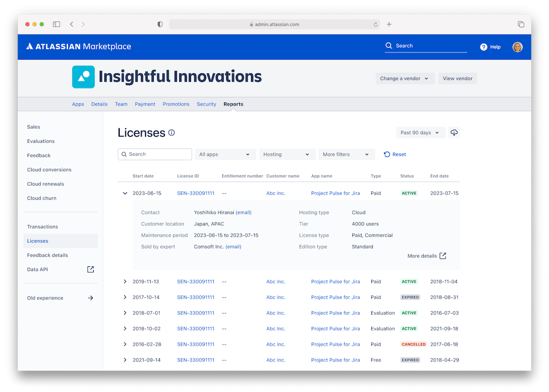Reset the license filters
Viewport: 549px width, 392px height.
395,154
